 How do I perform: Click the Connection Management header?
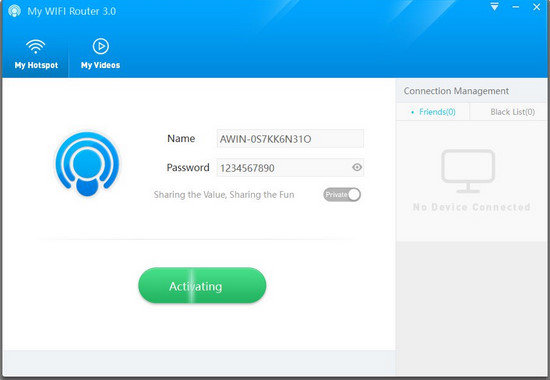click(456, 91)
